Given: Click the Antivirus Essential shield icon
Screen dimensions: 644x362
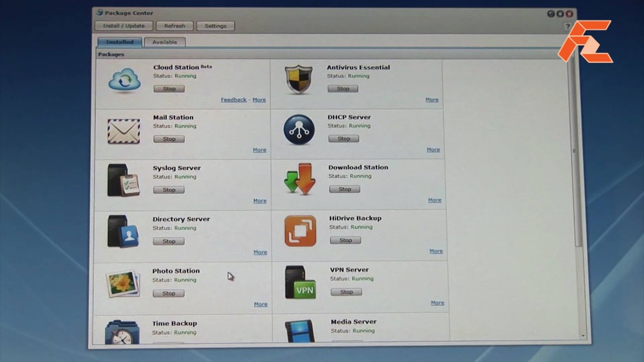Looking at the screenshot, I should click(299, 79).
